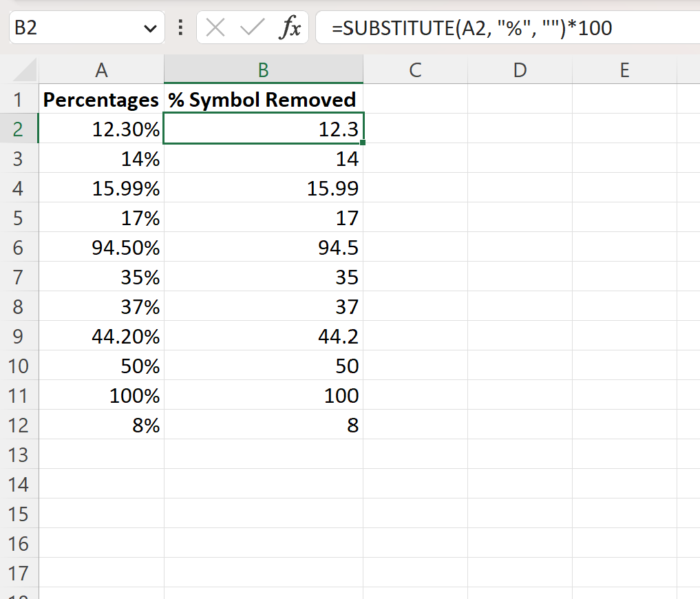Click cell B11 showing 100

(x=263, y=395)
